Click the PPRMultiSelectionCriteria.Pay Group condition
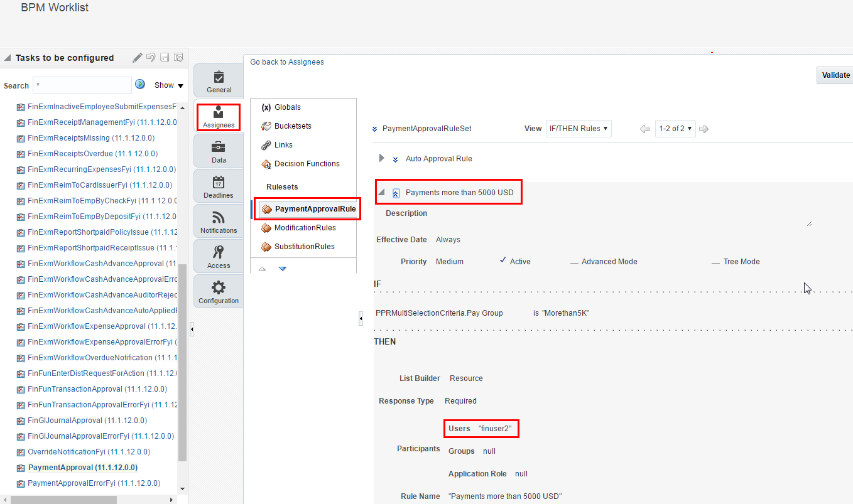 point(439,313)
